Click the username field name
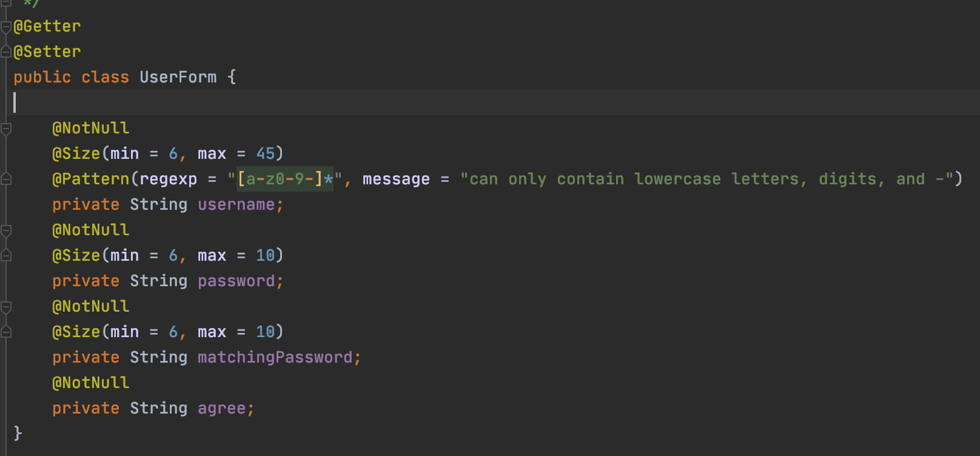Viewport: 980px width, 456px height. click(236, 205)
